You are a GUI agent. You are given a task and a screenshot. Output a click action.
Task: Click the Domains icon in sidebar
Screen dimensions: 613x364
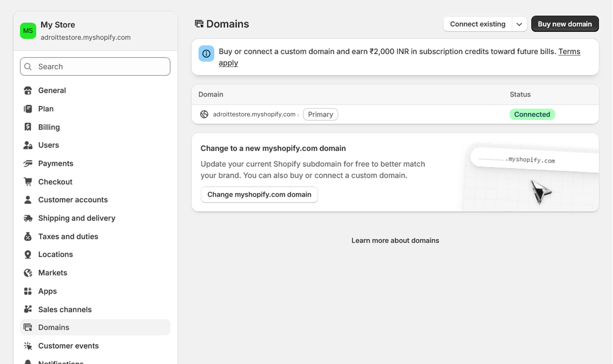[x=28, y=327]
